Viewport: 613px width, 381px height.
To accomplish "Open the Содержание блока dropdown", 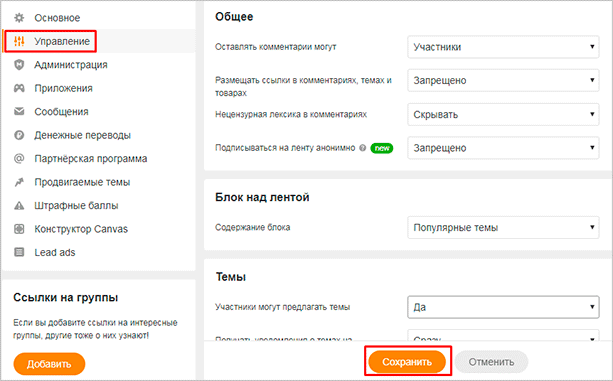I will point(503,227).
